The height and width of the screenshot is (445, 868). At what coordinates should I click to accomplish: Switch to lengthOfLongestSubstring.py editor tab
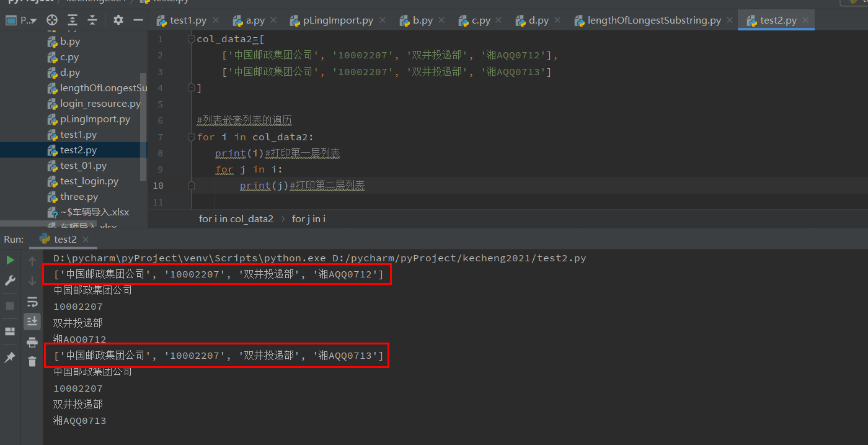coord(654,20)
